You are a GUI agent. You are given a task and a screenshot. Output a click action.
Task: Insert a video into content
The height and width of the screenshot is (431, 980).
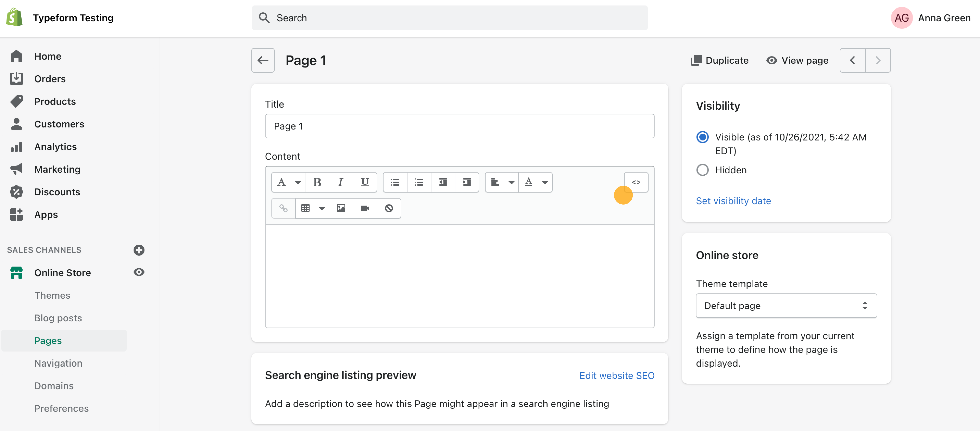pos(365,208)
